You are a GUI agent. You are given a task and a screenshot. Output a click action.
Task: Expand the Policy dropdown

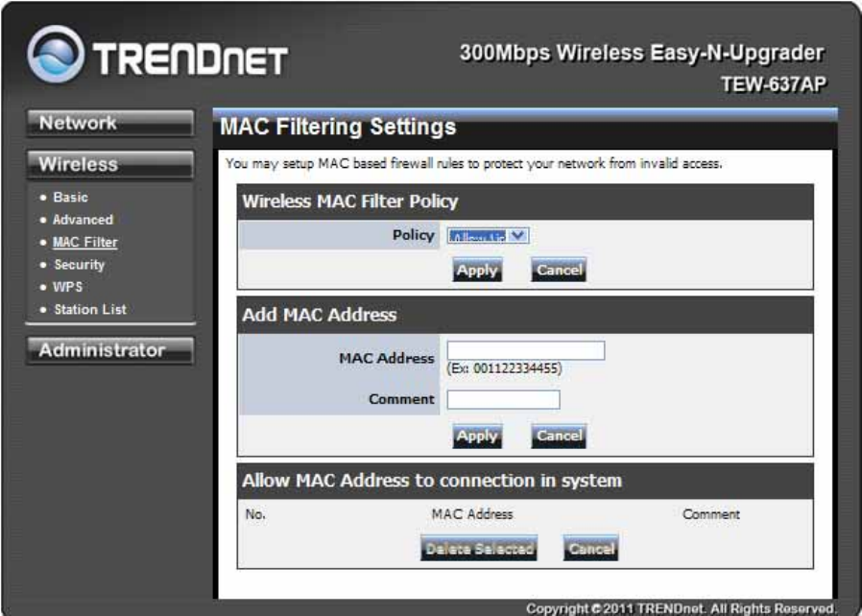489,236
